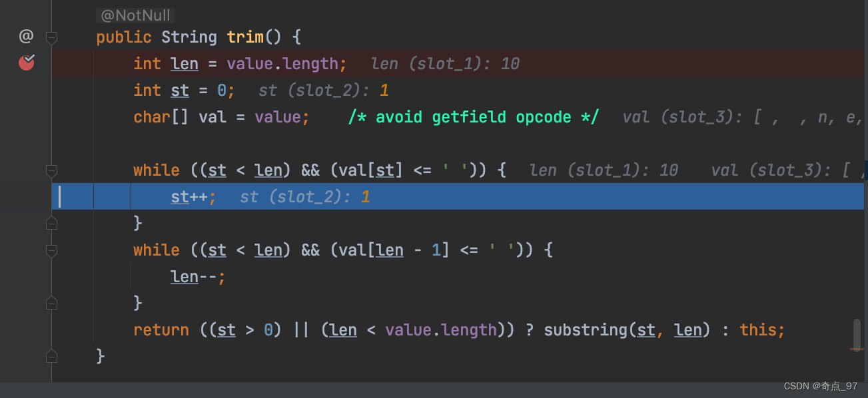Click the @ annotation gutter icon
This screenshot has width=868, height=398.
click(25, 36)
